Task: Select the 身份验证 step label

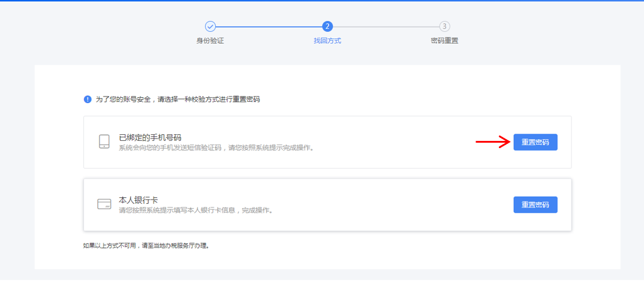Action: (x=210, y=41)
